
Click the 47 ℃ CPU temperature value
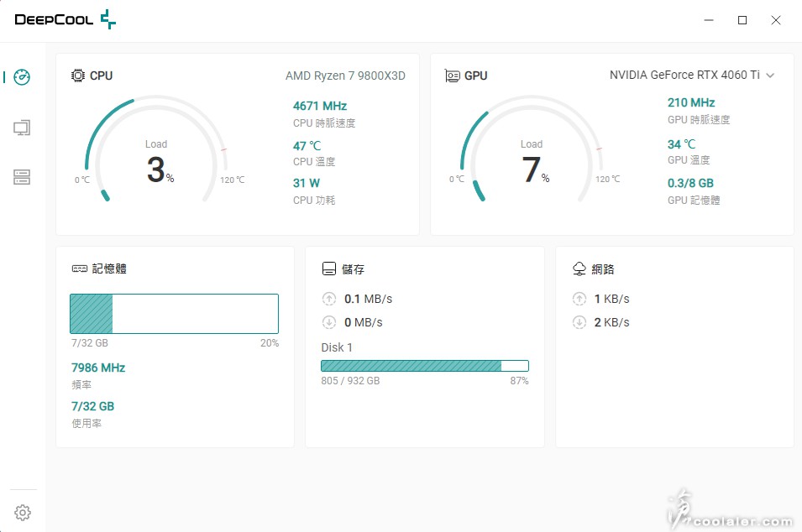307,146
